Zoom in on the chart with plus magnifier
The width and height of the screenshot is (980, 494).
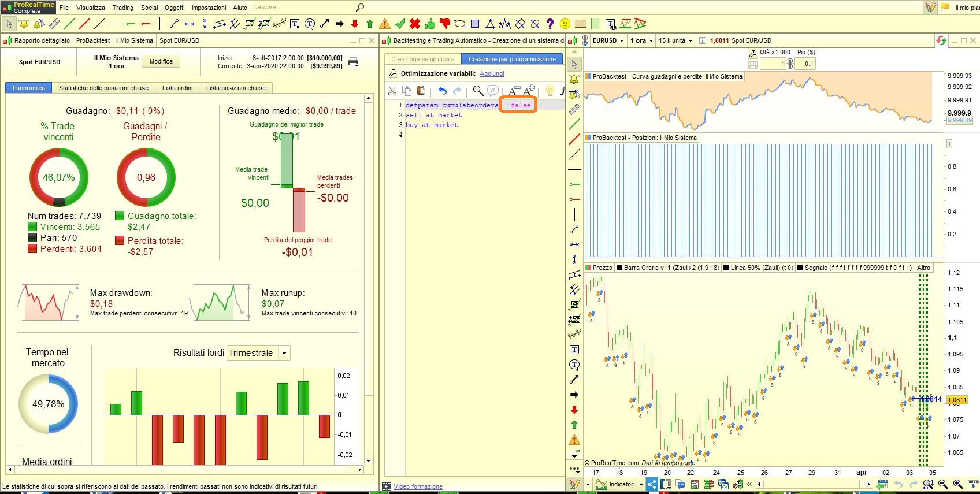958,484
